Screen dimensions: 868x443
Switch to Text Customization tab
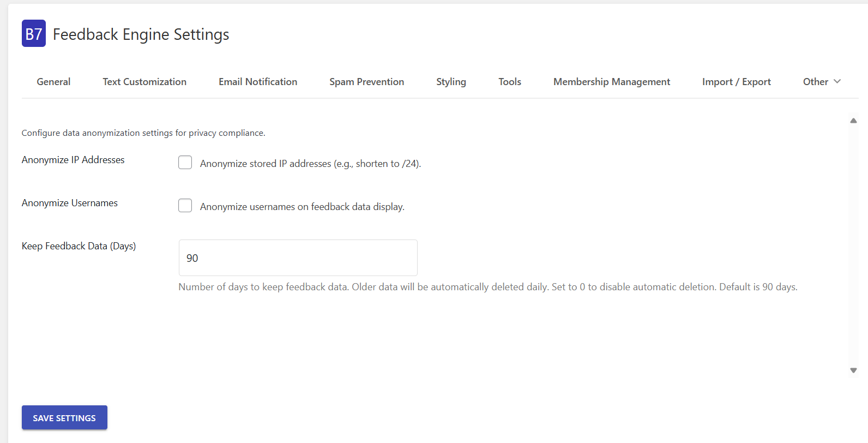point(144,81)
